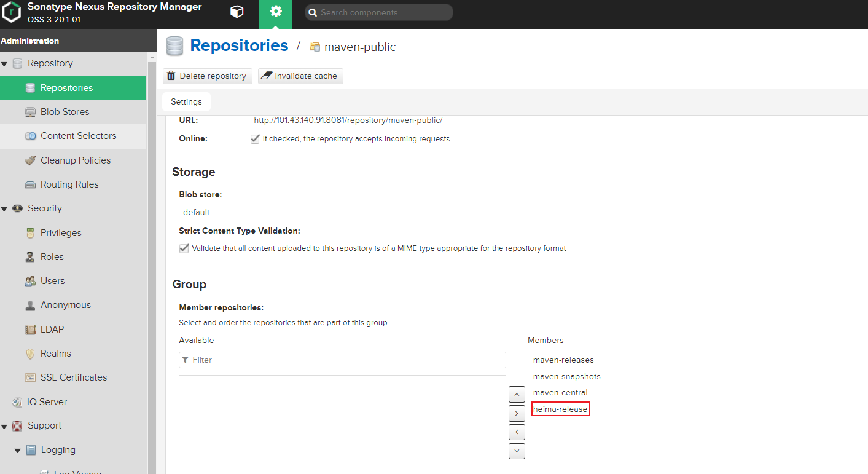
Task: Open Cleanup Policies in the sidebar
Action: pyautogui.click(x=73, y=160)
